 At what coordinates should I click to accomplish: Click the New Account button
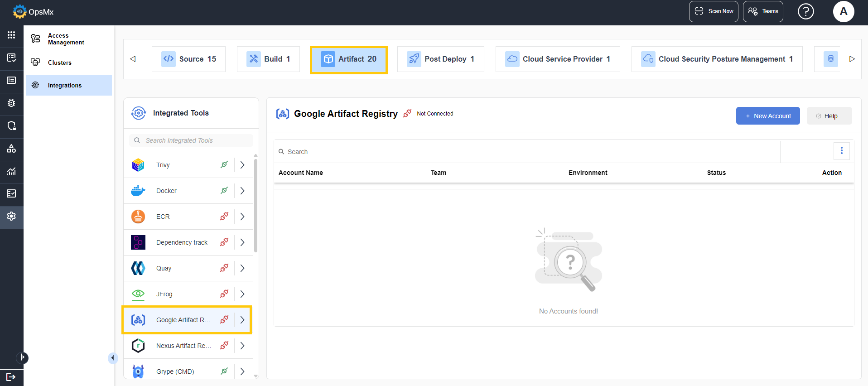(767, 116)
